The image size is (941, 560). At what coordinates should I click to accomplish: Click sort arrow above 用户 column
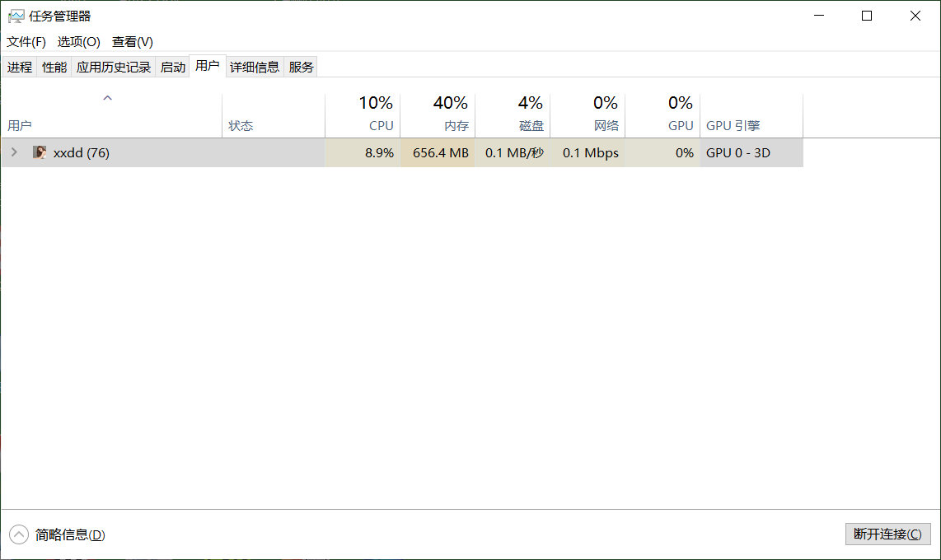tap(107, 96)
